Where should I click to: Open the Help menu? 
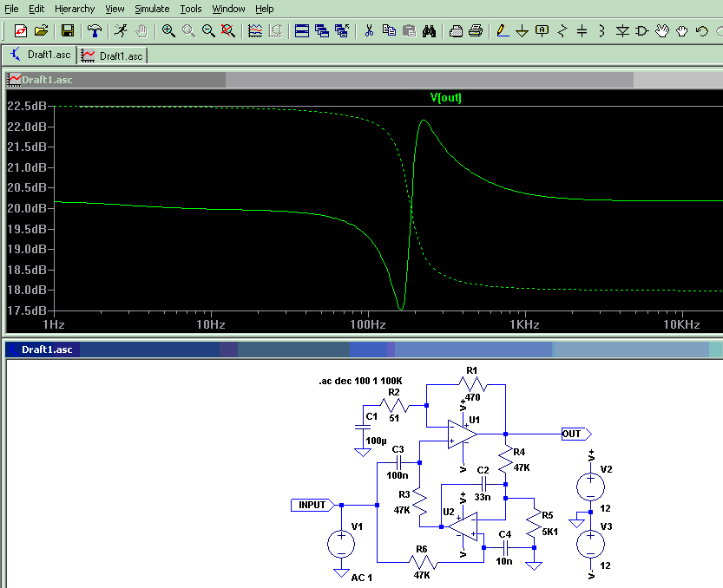264,9
